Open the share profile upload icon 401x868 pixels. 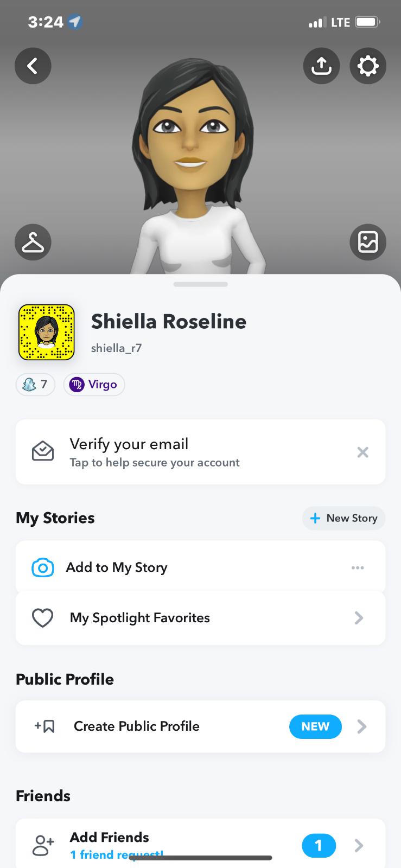[x=321, y=66]
